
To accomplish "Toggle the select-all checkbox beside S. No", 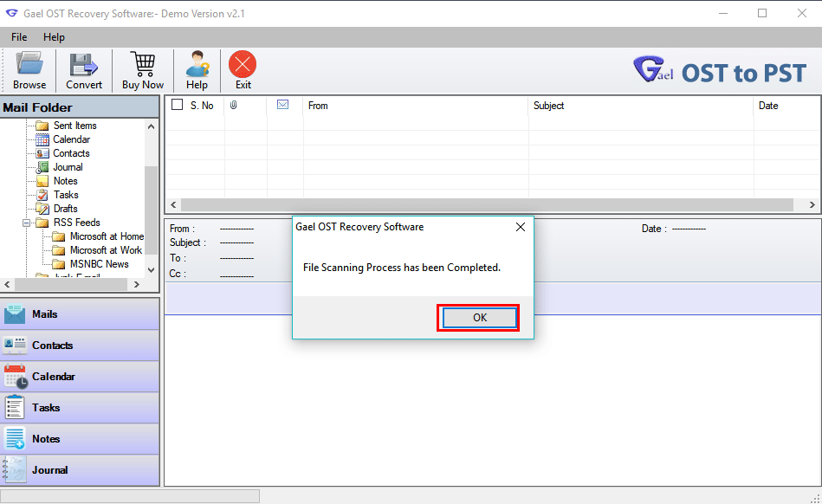I will [178, 105].
